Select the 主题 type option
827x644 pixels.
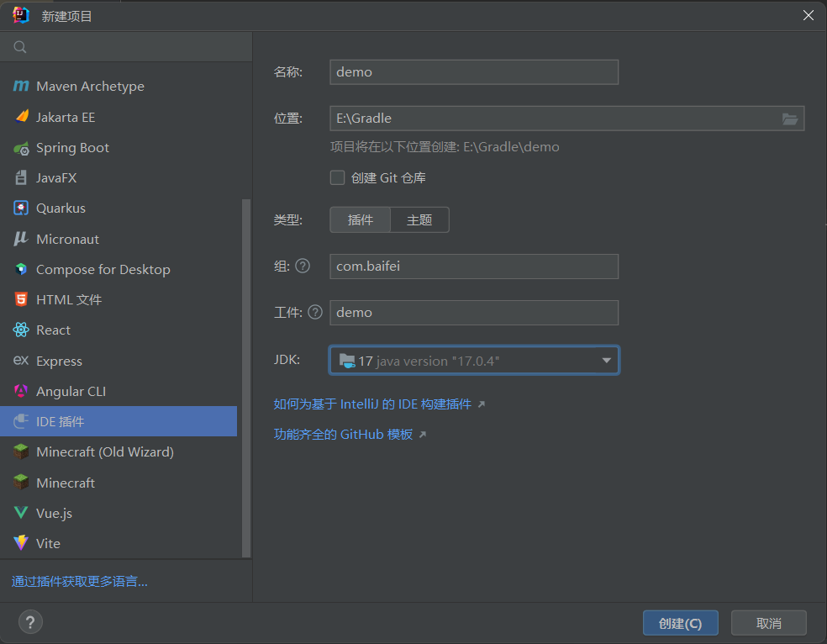[x=420, y=220]
